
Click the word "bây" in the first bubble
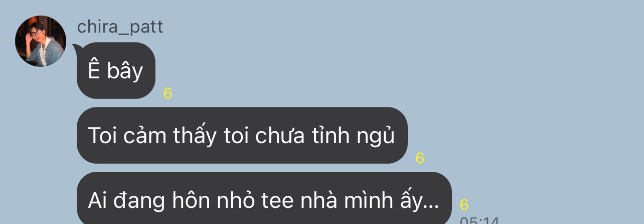click(125, 72)
